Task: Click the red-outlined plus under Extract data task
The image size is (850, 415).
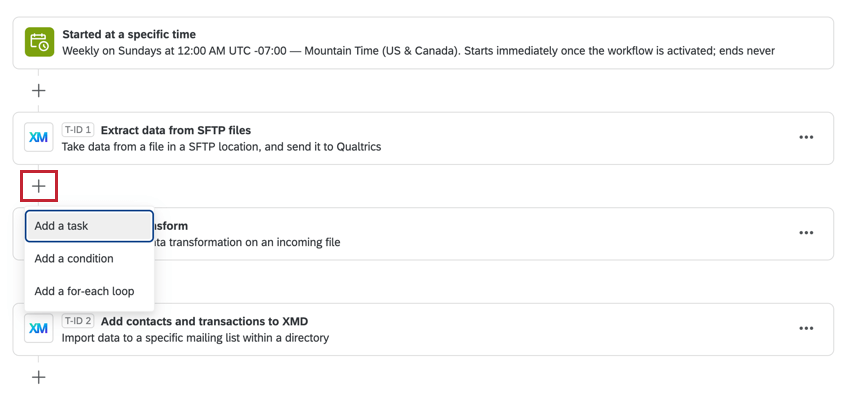Action: (x=38, y=186)
